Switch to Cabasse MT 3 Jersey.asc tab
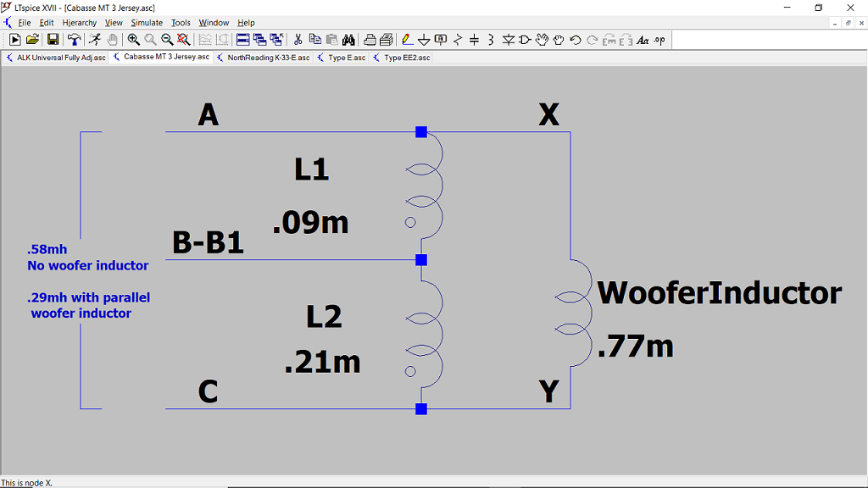Image resolution: width=868 pixels, height=488 pixels. 161,57
